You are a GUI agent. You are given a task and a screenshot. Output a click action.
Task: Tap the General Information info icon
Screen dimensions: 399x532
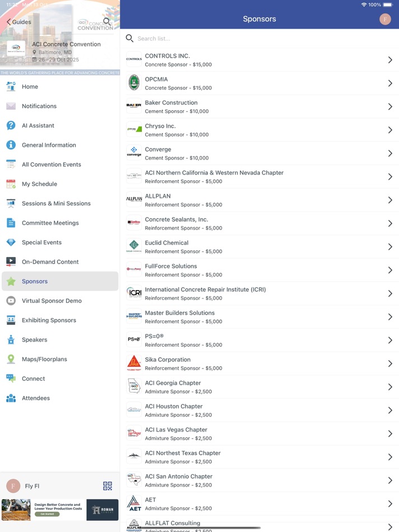point(11,145)
